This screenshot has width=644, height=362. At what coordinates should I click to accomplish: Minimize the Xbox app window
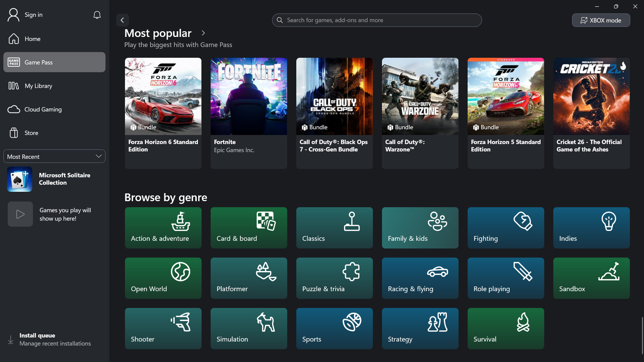tap(597, 6)
